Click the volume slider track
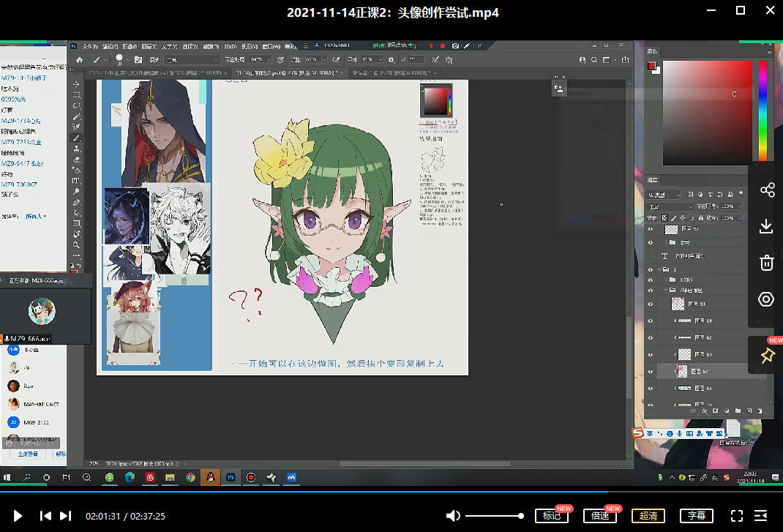Screen dimensions: 783x532 (494, 516)
